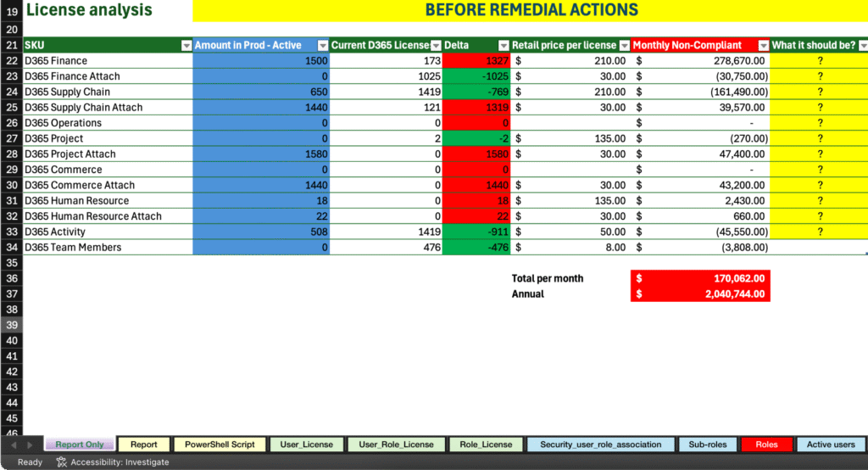
Task: Select the D365 Supply Chain Attach cell
Action: click(x=108, y=107)
